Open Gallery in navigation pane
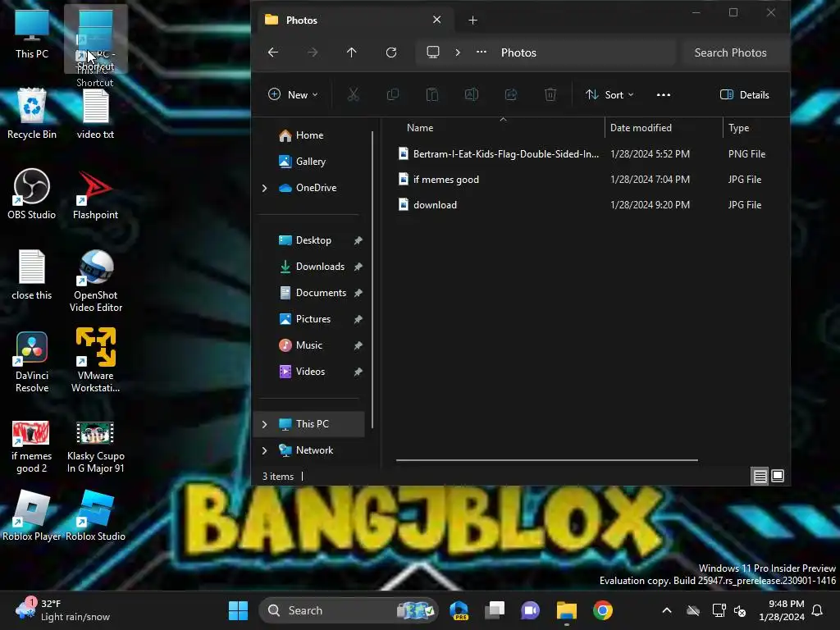Viewport: 840px width, 630px height. [311, 162]
